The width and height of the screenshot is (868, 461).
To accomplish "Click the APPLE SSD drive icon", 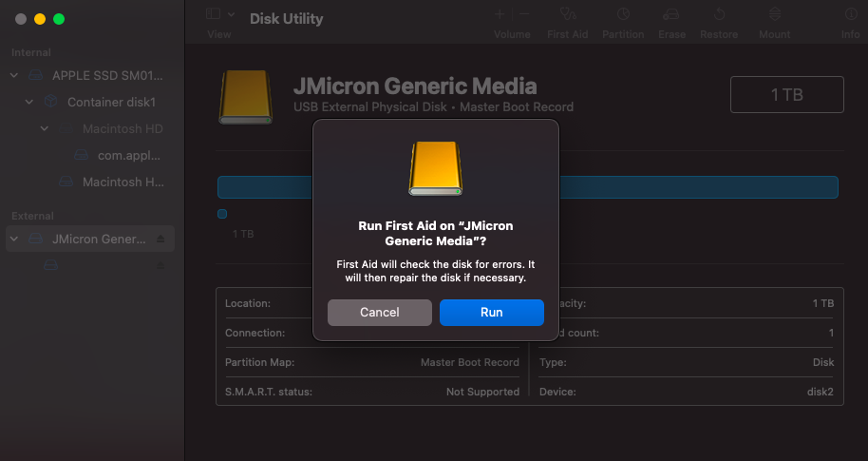I will [36, 75].
